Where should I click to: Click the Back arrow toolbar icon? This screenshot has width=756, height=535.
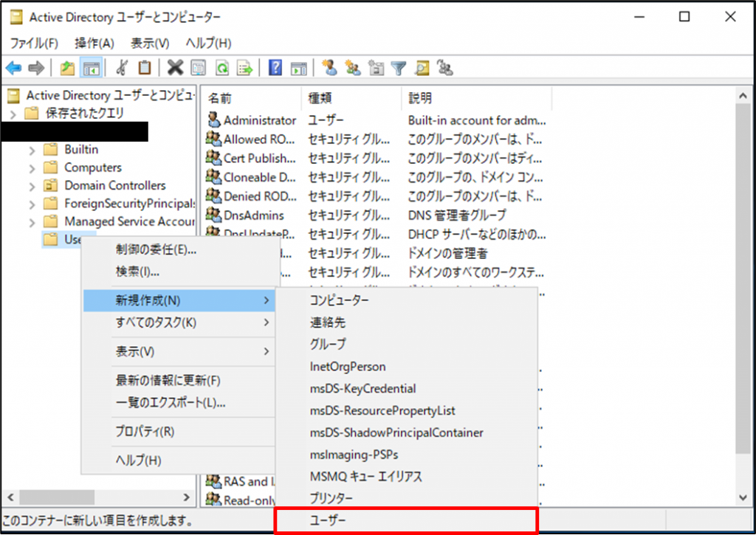click(13, 68)
